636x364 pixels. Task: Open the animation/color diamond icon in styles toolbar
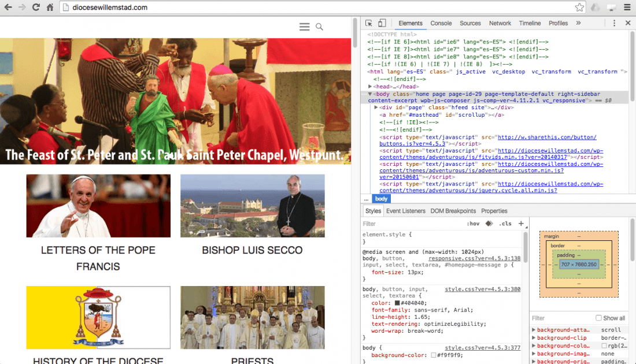[x=489, y=224]
